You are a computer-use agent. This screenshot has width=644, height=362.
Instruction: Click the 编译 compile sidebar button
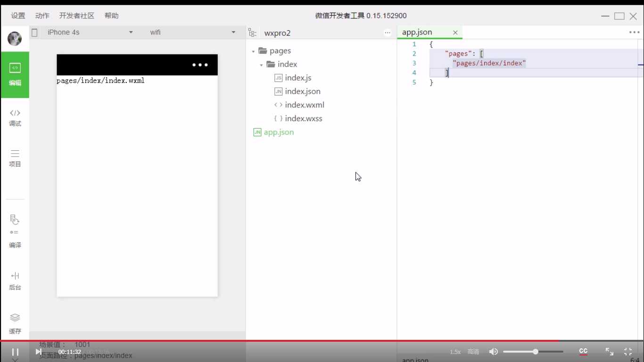tap(15, 231)
